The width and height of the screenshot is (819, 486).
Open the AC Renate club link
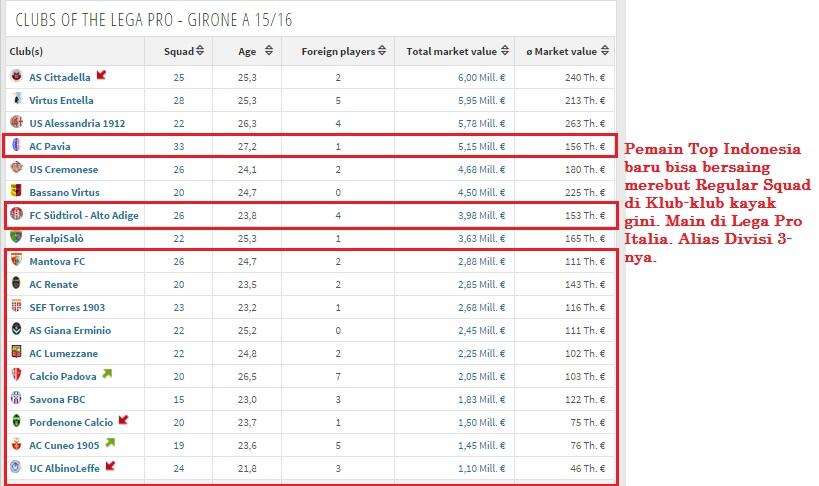point(54,284)
